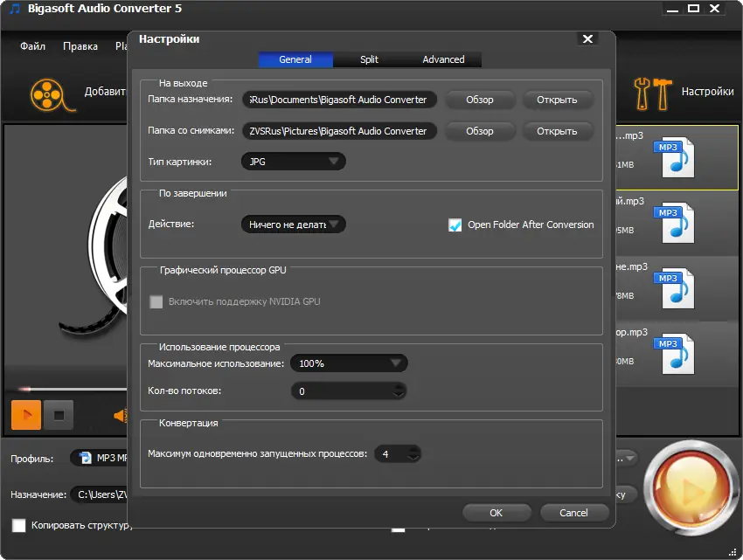Screen dimensions: 743x560
Task: Click the volume speaker icon
Action: click(x=121, y=416)
